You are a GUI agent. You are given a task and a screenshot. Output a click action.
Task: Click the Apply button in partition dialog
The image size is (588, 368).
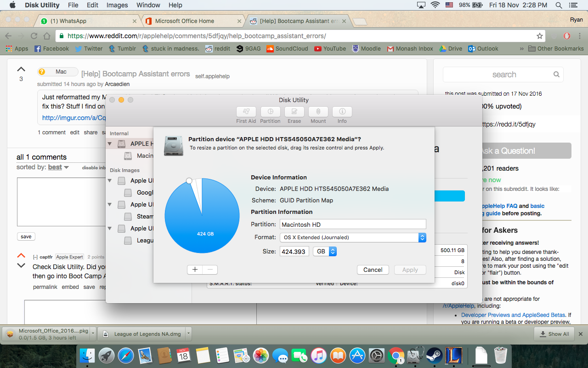pyautogui.click(x=410, y=270)
